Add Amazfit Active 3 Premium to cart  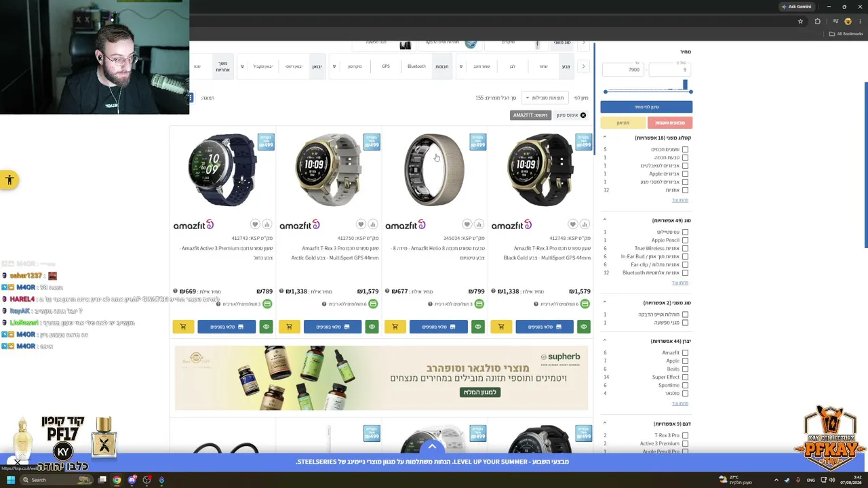coord(183,327)
